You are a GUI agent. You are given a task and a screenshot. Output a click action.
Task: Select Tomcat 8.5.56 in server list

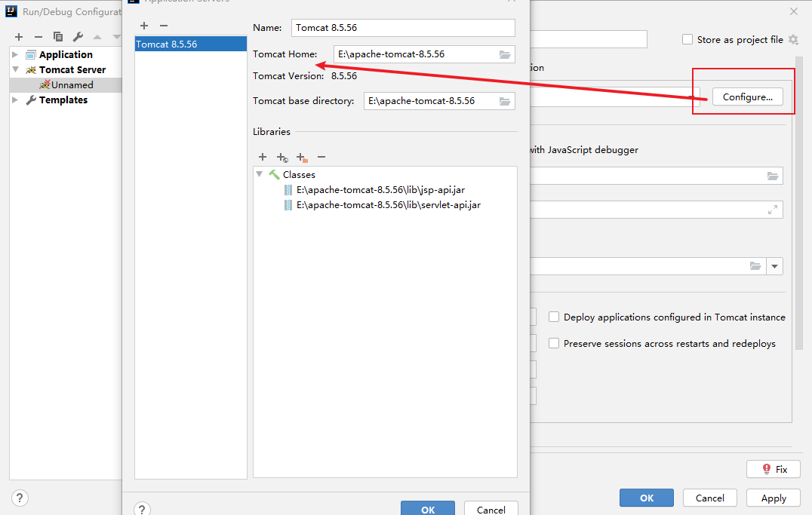(191, 44)
